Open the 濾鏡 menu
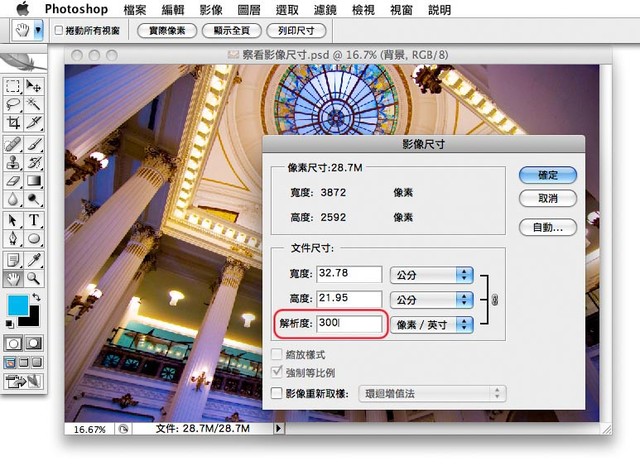The image size is (640, 466). (x=325, y=9)
